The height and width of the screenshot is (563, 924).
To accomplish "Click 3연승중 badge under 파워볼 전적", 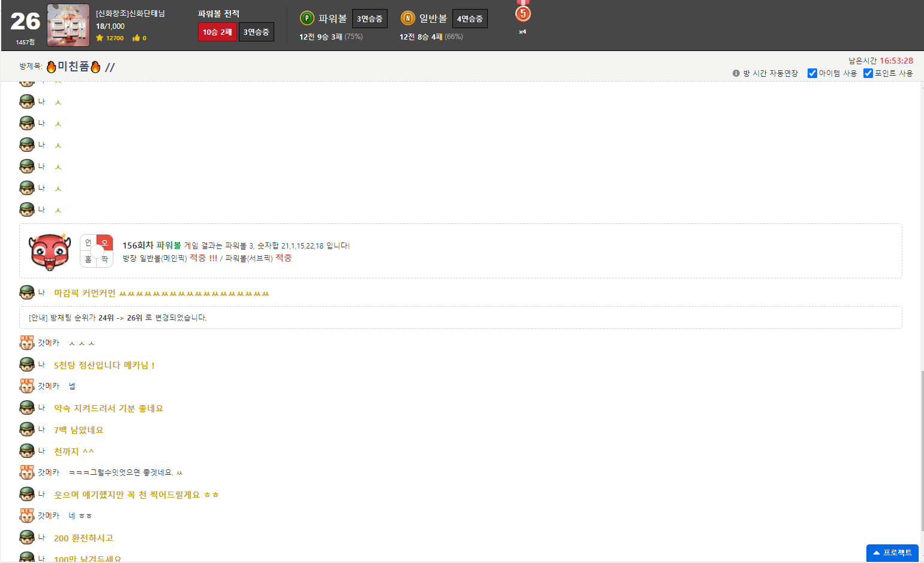I will 256,32.
